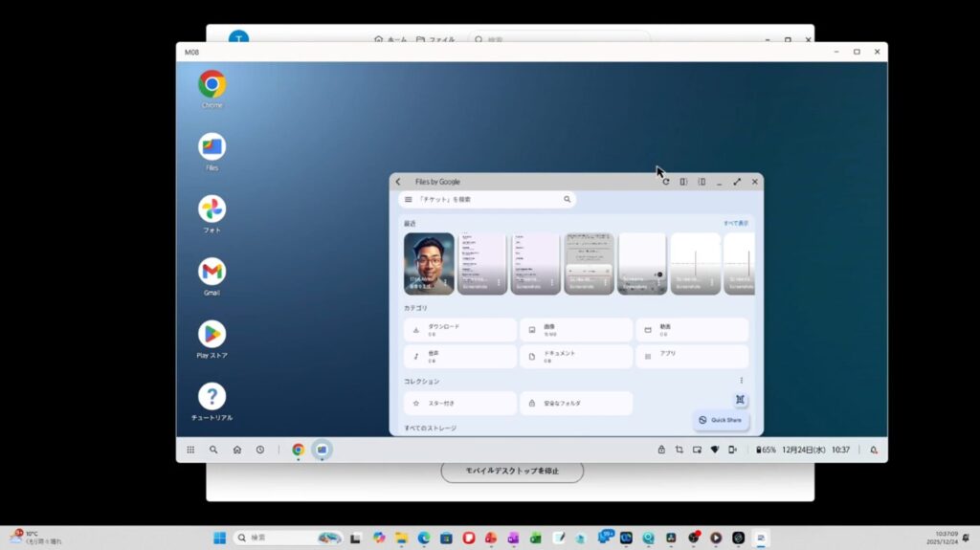Open Chrome from the Android desktop
Screen dimensions: 980x550
click(212, 84)
